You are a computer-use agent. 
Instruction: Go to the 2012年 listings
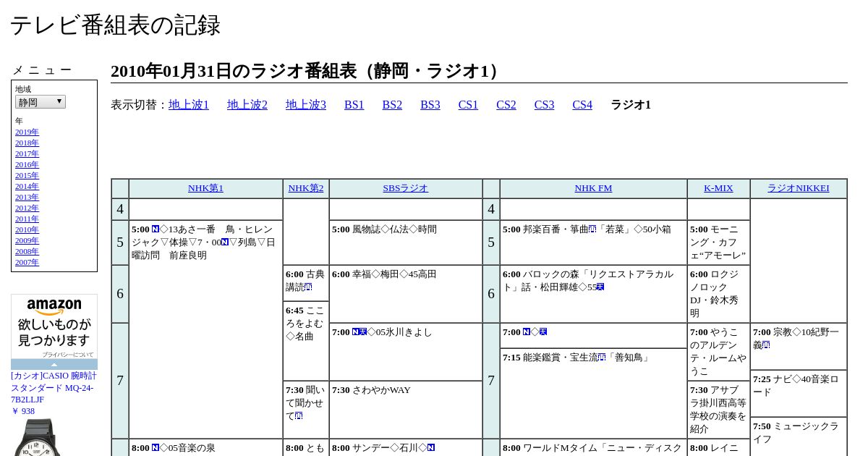click(27, 208)
